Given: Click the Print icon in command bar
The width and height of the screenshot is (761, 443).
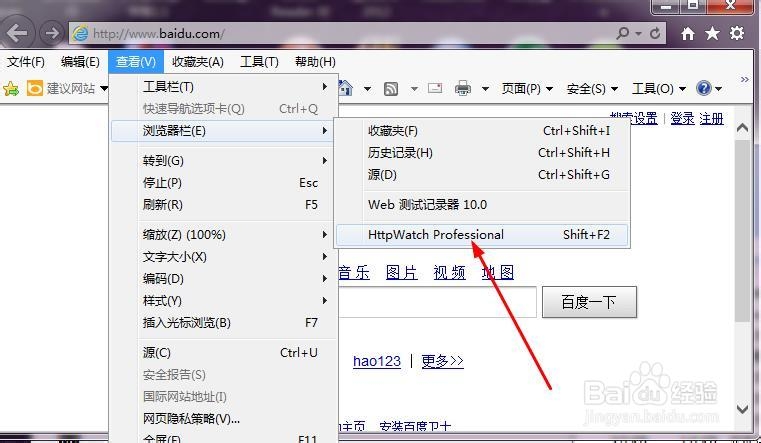Looking at the screenshot, I should click(463, 88).
